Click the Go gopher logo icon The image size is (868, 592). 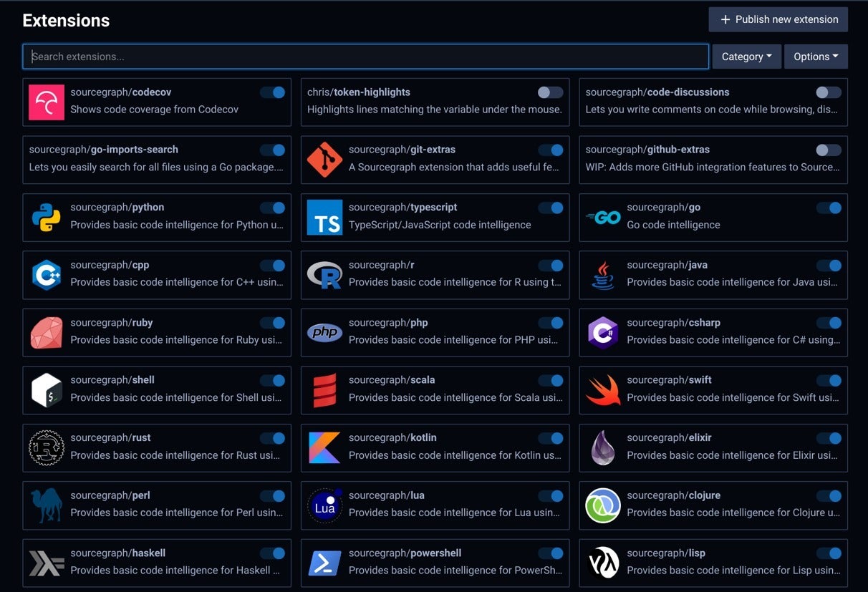(x=603, y=218)
